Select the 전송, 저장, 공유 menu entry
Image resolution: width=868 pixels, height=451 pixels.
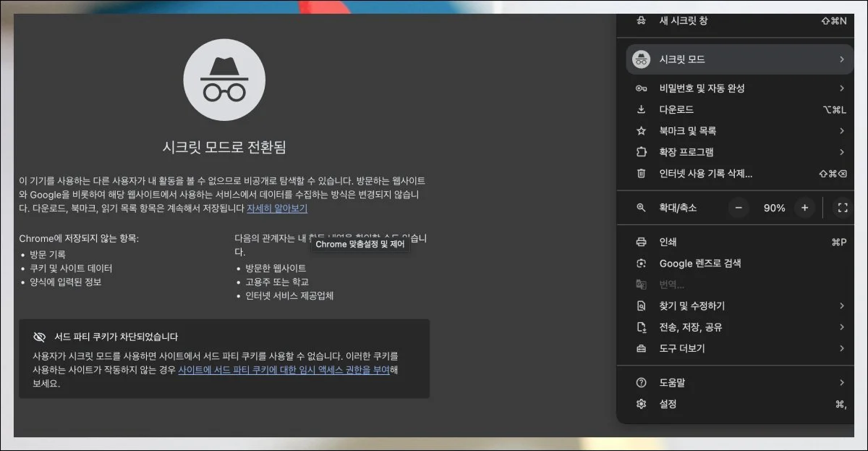point(690,327)
